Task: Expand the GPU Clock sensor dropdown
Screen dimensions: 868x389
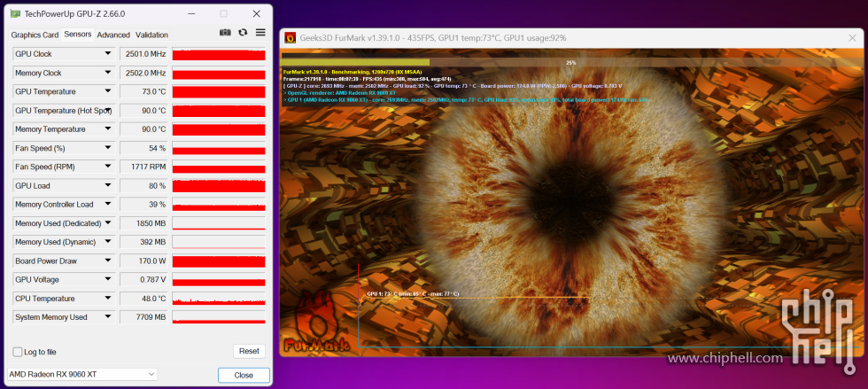Action: coord(108,54)
